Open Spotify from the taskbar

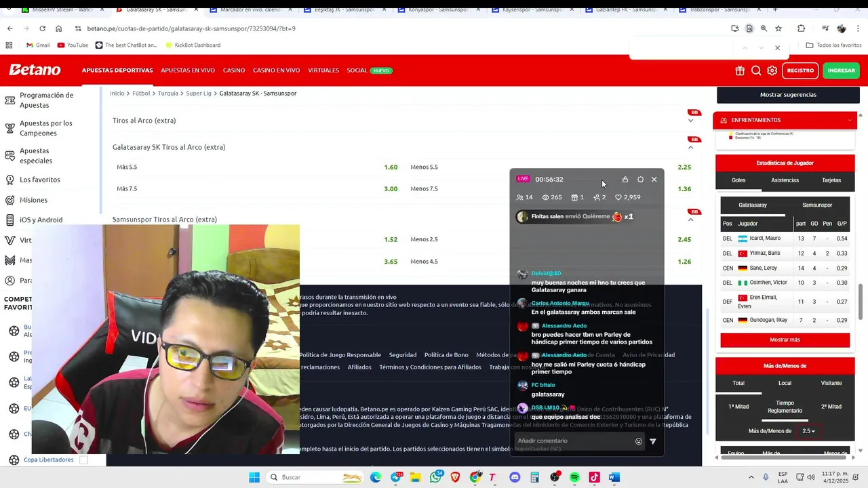coord(574,477)
